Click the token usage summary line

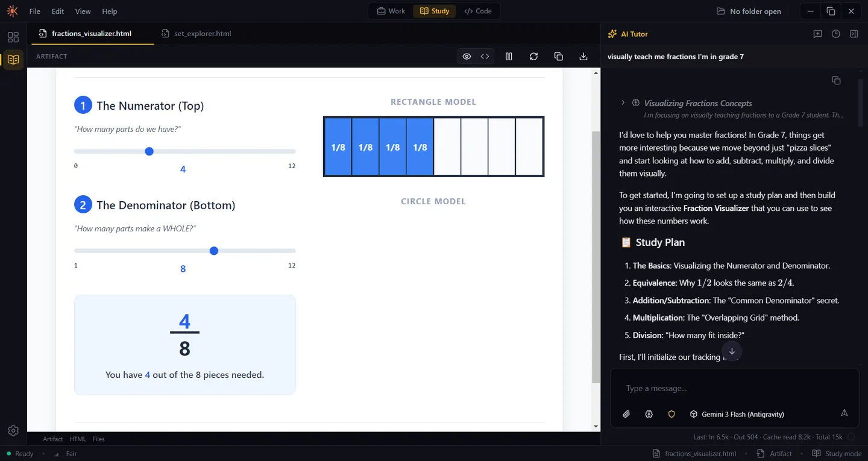pos(768,437)
